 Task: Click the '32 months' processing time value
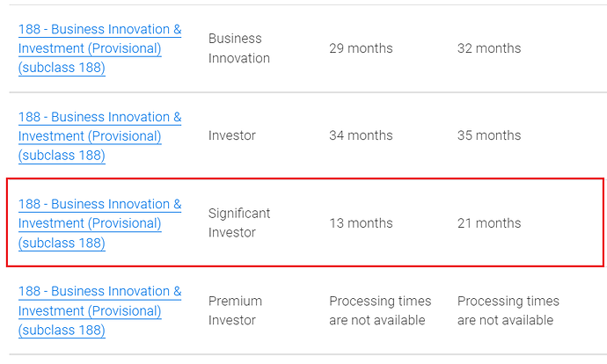(x=488, y=48)
